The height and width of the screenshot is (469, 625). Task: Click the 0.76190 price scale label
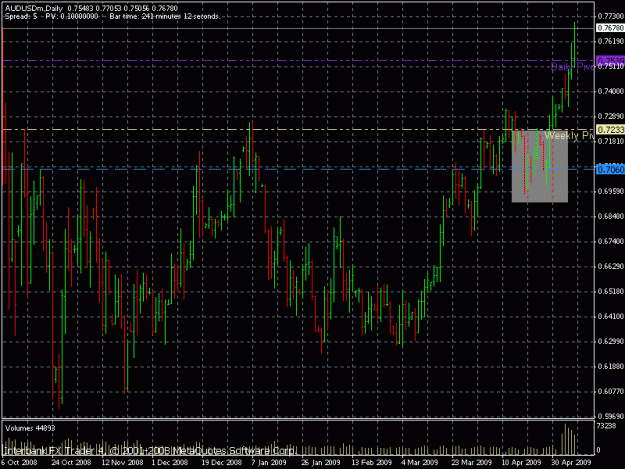[x=611, y=41]
